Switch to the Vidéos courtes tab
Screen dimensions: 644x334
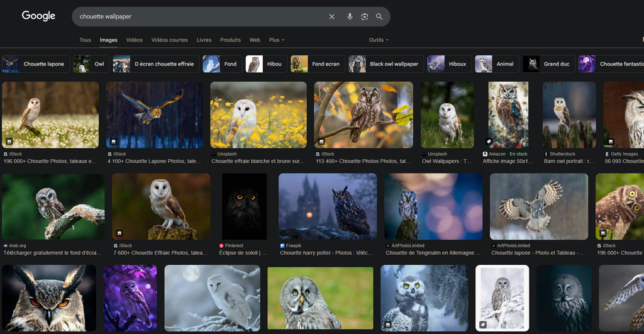[x=169, y=40]
